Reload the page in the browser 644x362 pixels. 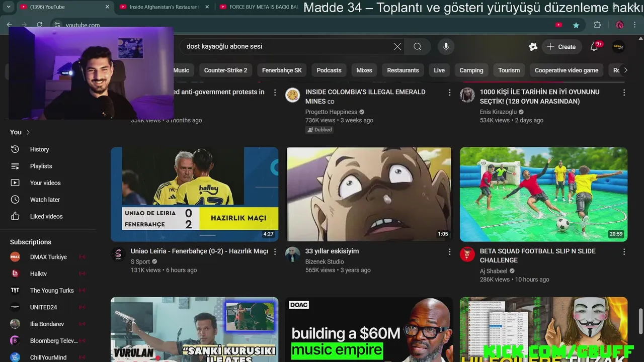(40, 25)
